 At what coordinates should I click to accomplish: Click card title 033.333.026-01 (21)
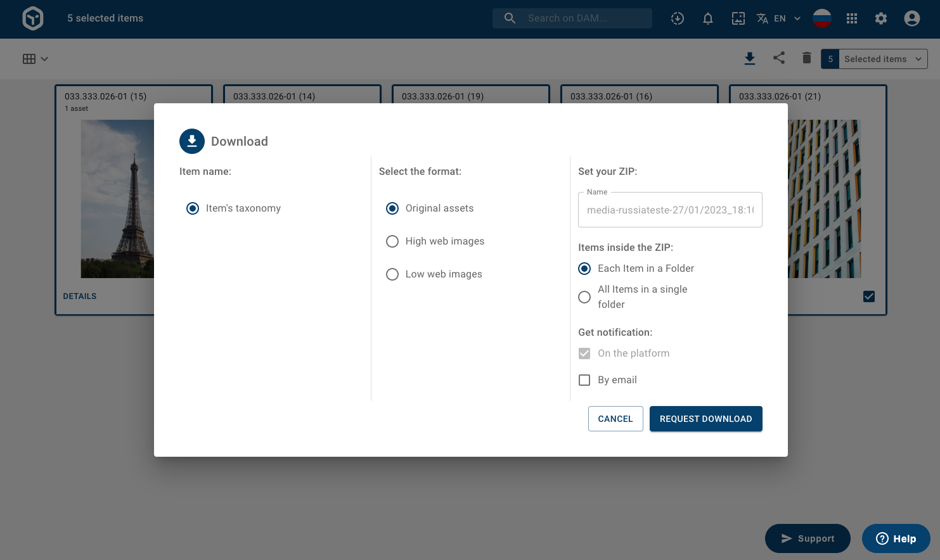(780, 96)
